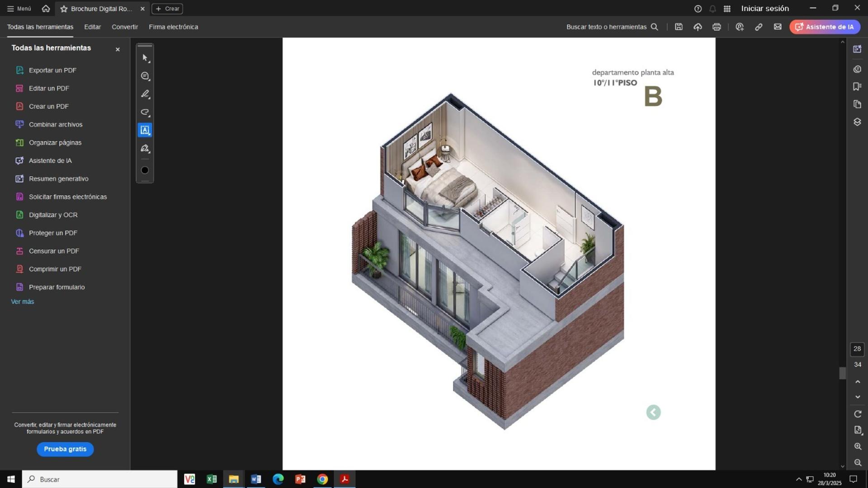Image resolution: width=868 pixels, height=488 pixels.
Task: Zoom out of the document
Action: [858, 463]
